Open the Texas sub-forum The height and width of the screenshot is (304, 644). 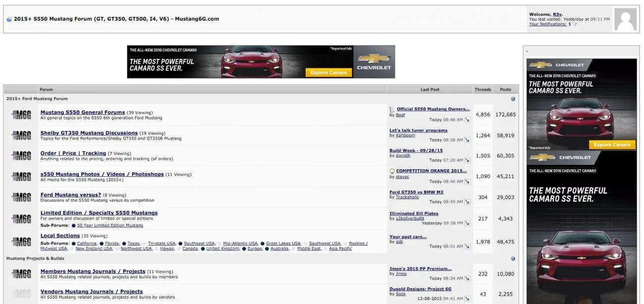pos(133,244)
